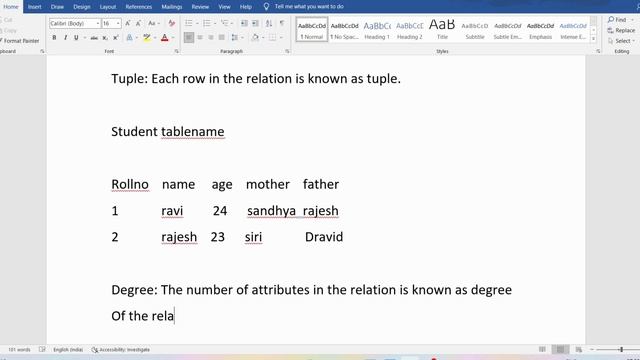
Task: Apply red font color
Action: [x=164, y=38]
